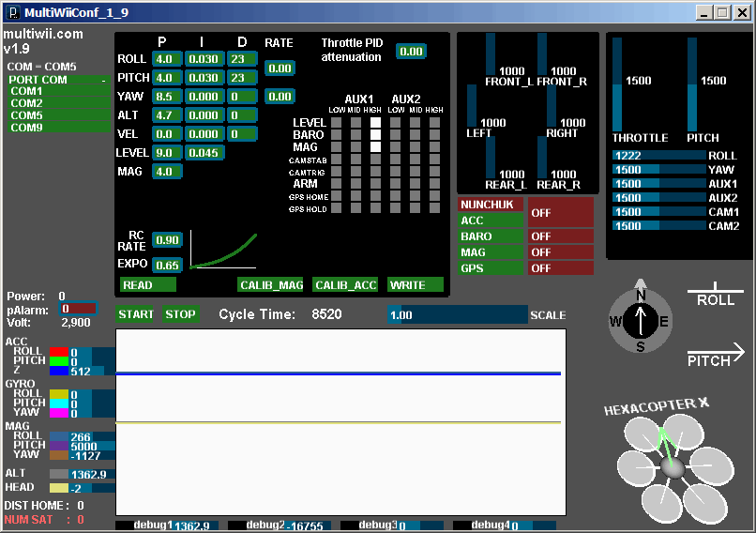Click the PITCH I value field
The width and height of the screenshot is (756, 533).
point(204,78)
